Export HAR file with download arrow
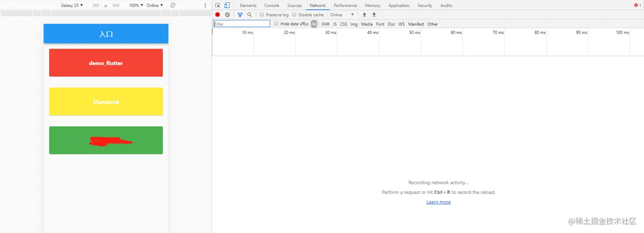Screen dimensions: 644x233 pyautogui.click(x=374, y=14)
